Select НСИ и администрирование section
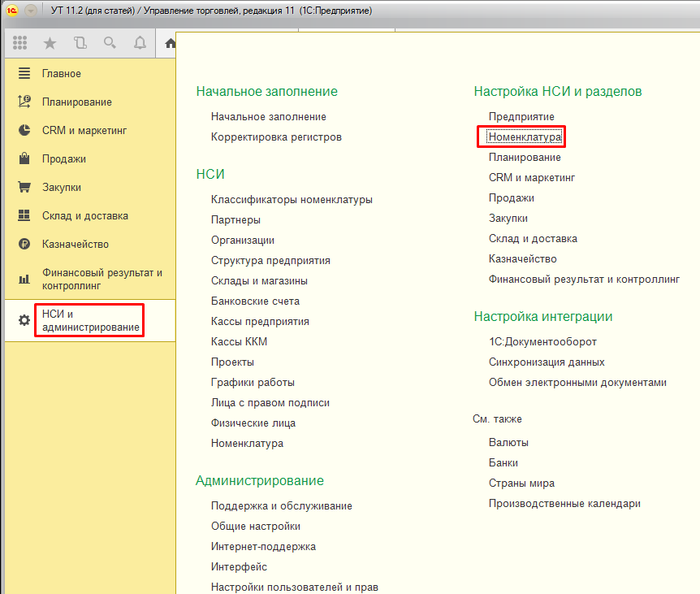The width and height of the screenshot is (700, 594). 89,320
